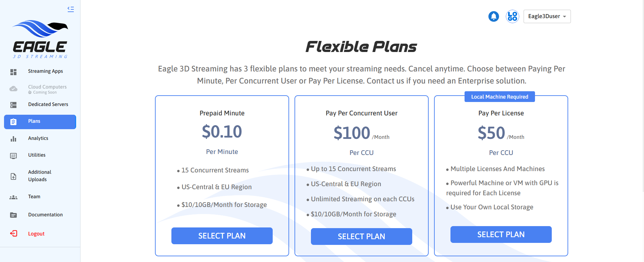Click the Analytics bar chart icon

[13, 139]
